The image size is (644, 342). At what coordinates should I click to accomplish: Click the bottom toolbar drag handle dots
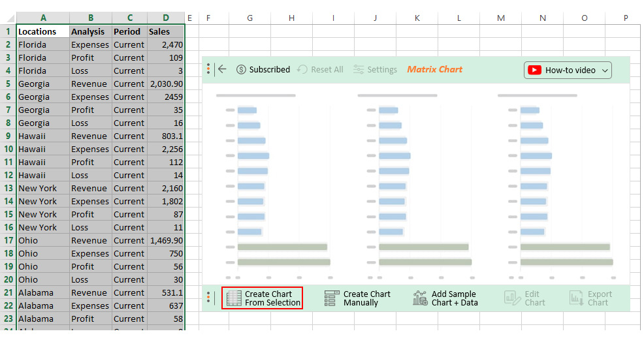pyautogui.click(x=208, y=298)
